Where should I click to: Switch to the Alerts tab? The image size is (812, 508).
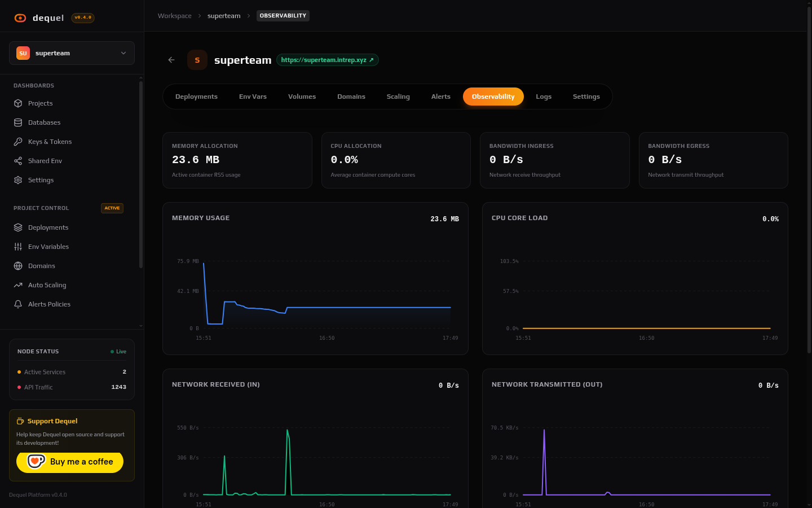(441, 97)
